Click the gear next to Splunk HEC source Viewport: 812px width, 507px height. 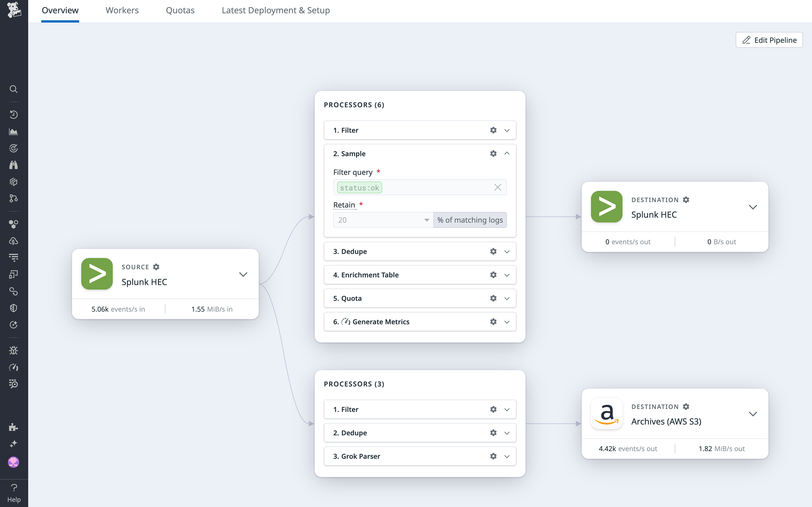click(x=156, y=267)
